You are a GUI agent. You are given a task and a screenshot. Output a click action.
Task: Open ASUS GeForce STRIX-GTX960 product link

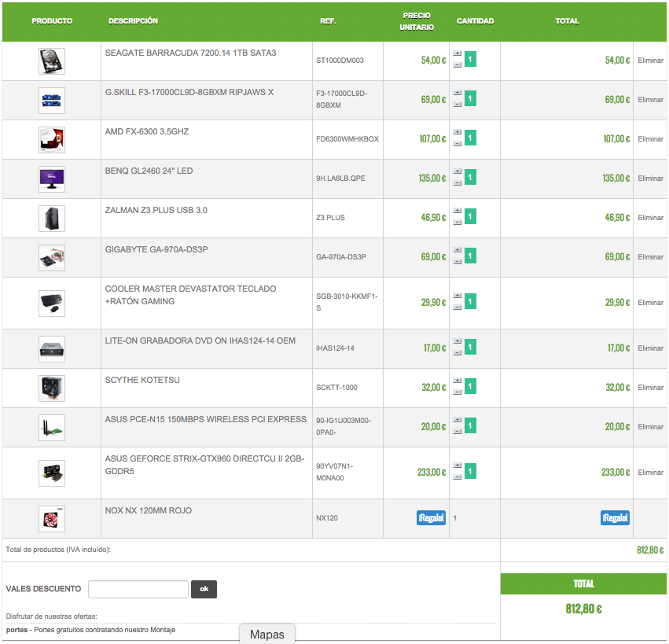[x=204, y=465]
